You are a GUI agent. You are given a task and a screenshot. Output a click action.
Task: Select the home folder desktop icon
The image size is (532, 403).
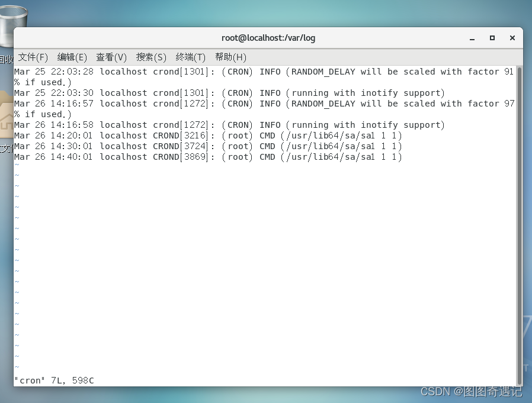point(7,115)
